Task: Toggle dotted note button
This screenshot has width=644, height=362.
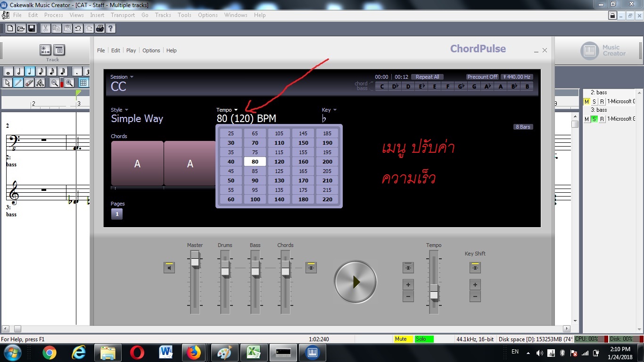Action: pyautogui.click(x=77, y=72)
